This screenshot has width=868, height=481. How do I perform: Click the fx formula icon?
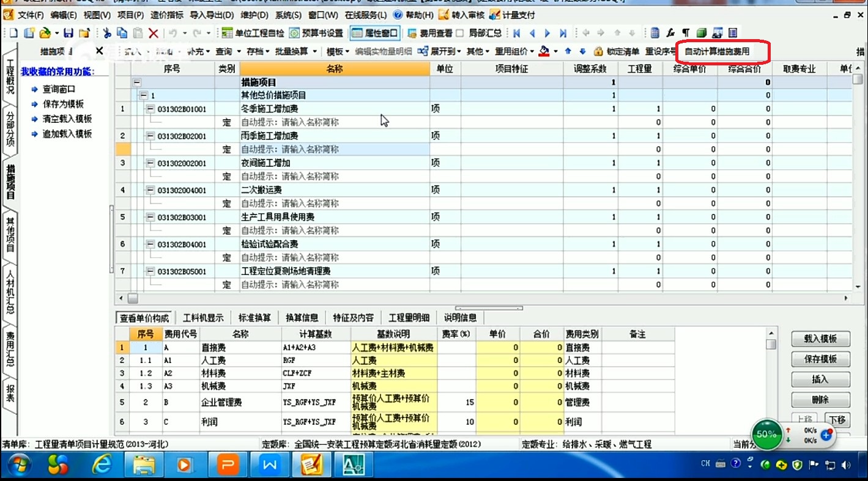pos(670,33)
